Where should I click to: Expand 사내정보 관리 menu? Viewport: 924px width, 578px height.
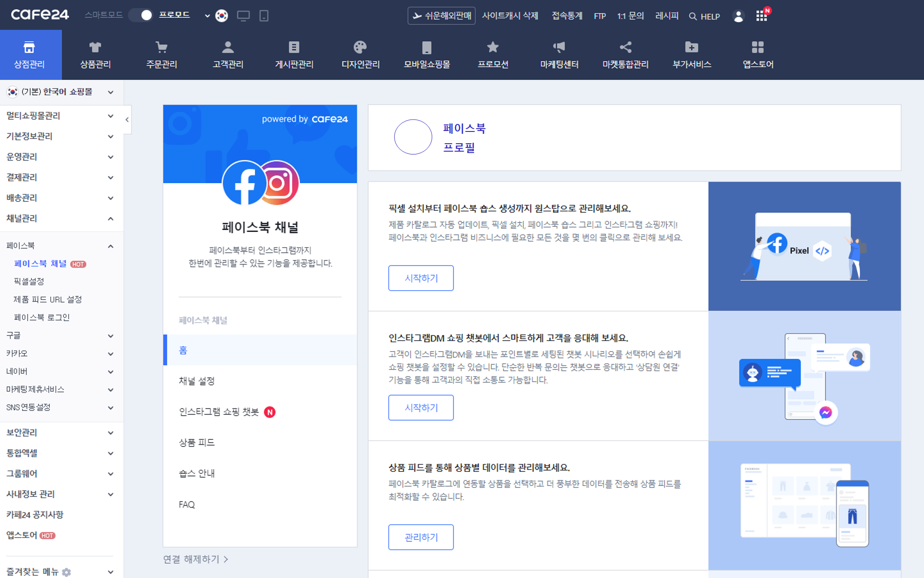(x=61, y=494)
